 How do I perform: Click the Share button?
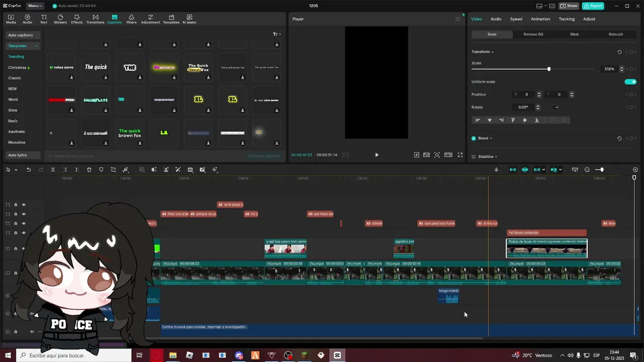click(x=569, y=6)
